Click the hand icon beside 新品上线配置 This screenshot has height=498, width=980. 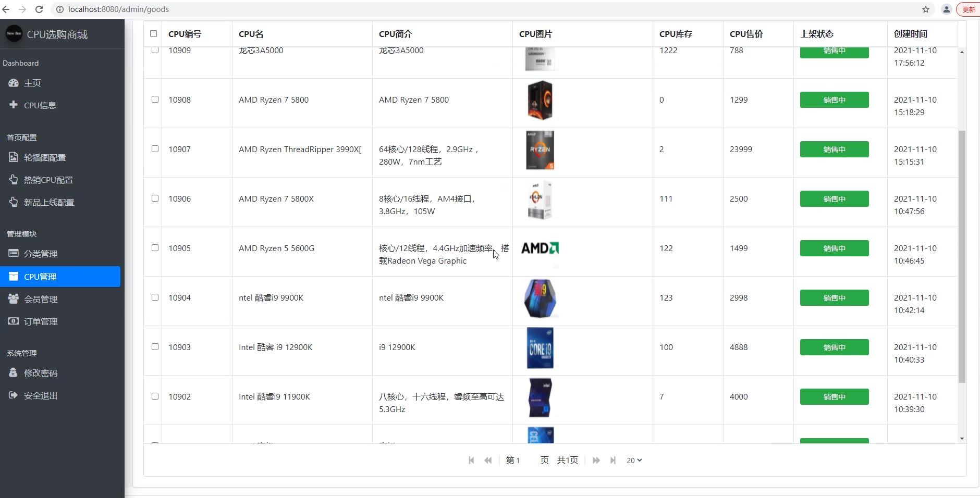click(x=14, y=202)
